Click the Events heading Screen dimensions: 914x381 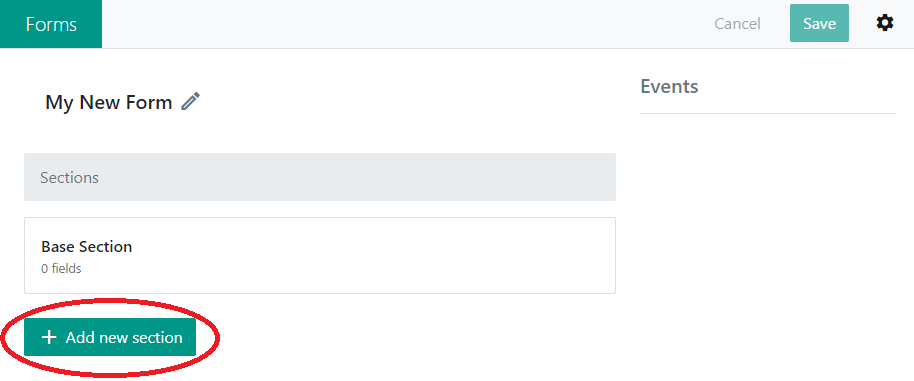pyautogui.click(x=669, y=87)
